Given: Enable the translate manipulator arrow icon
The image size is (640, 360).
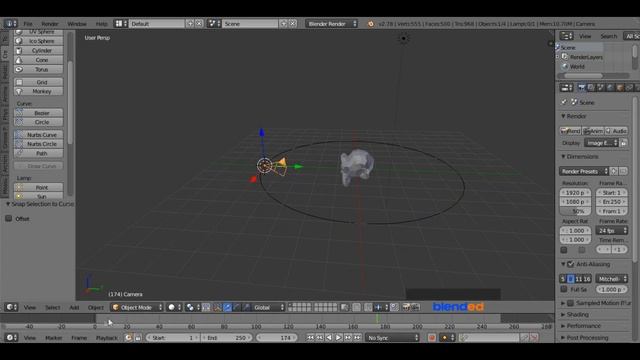Looking at the screenshot, I should click(227, 307).
